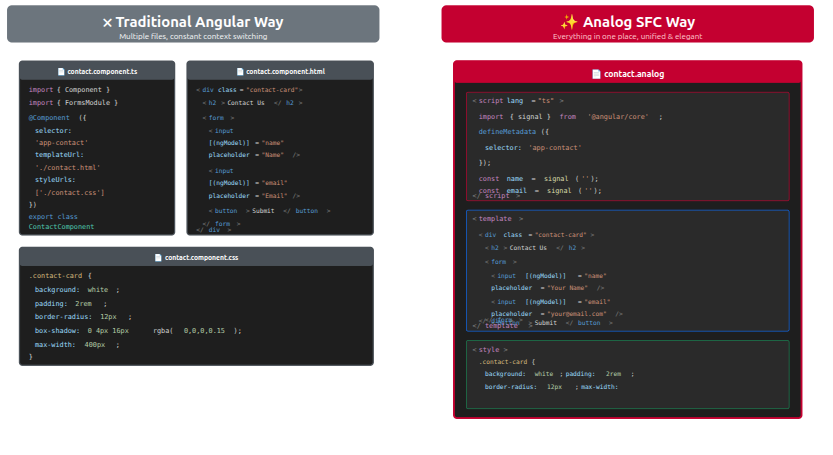Click the X icon beside Traditional Angular Way

coord(107,22)
